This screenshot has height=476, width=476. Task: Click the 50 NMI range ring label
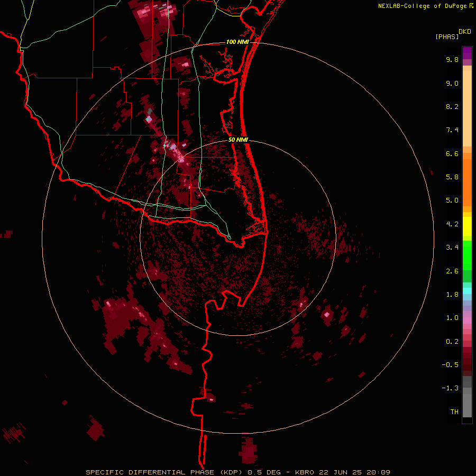tap(239, 140)
